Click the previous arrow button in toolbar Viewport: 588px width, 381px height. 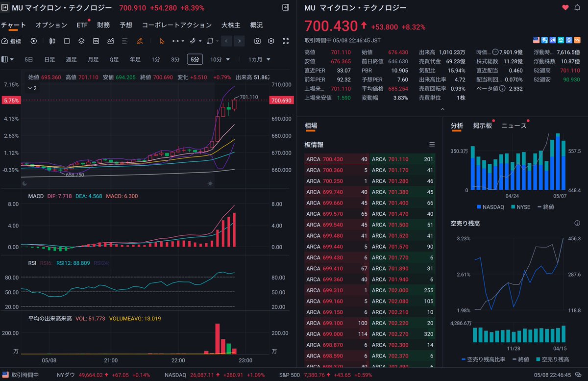pos(226,41)
